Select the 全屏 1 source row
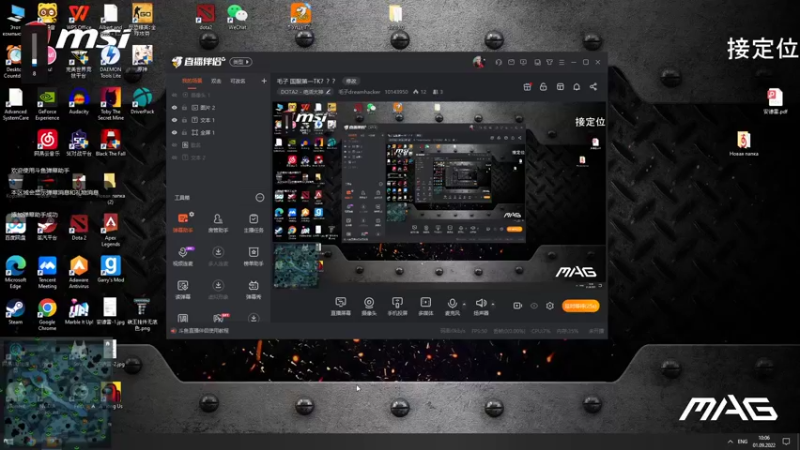 [x=218, y=132]
